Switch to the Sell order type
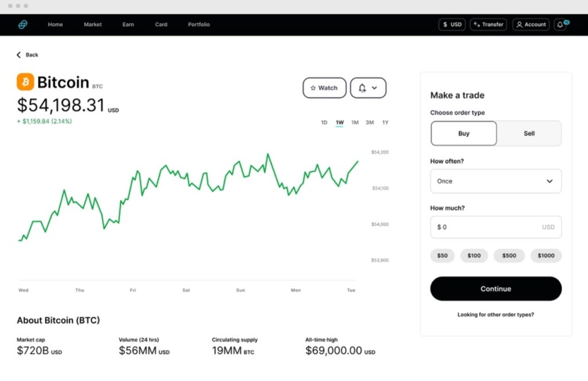This screenshot has width=588, height=381. 528,133
